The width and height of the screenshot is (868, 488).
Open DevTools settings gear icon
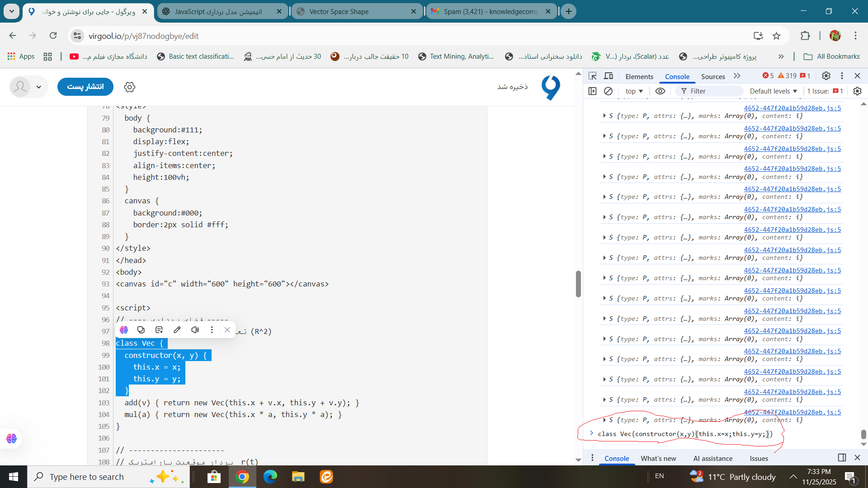pyautogui.click(x=826, y=76)
